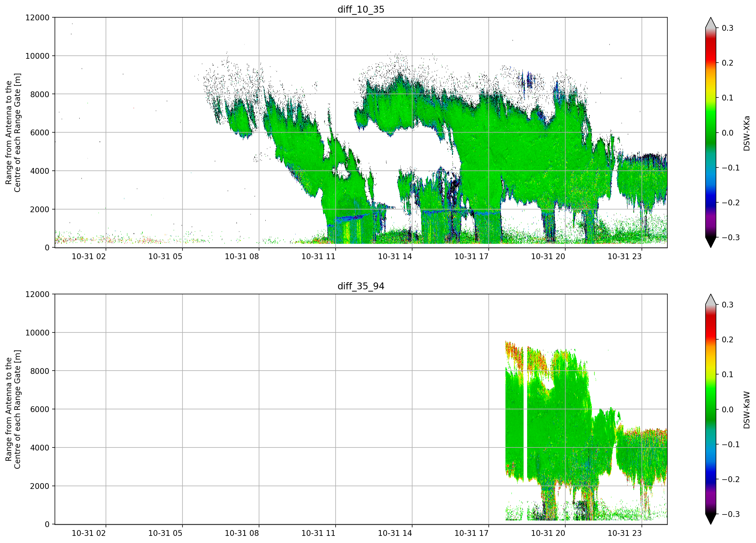Screen dimensions: 756x543
Task: Click the 2000 y-tick on diff_10_35 plot
Action: [40, 209]
